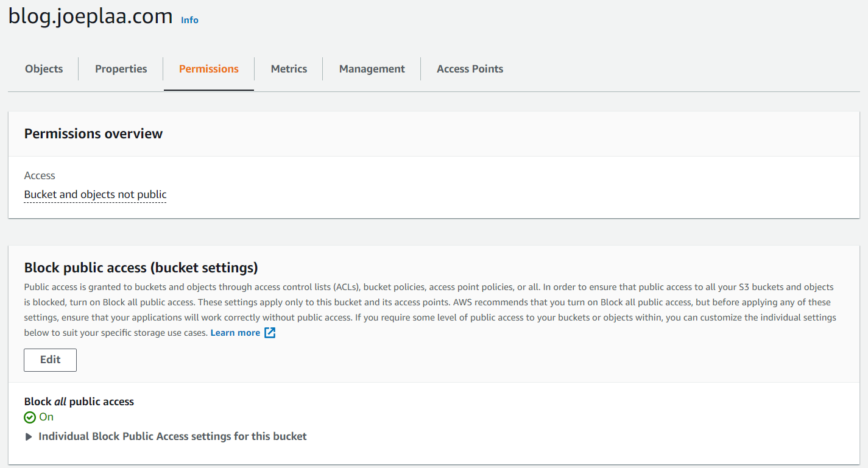The height and width of the screenshot is (468, 868).
Task: Click Edit for Block public access
Action: [50, 360]
